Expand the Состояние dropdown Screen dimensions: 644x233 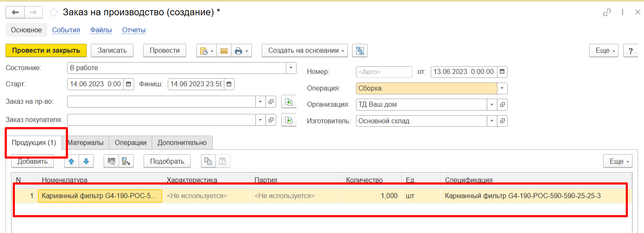pyautogui.click(x=291, y=68)
